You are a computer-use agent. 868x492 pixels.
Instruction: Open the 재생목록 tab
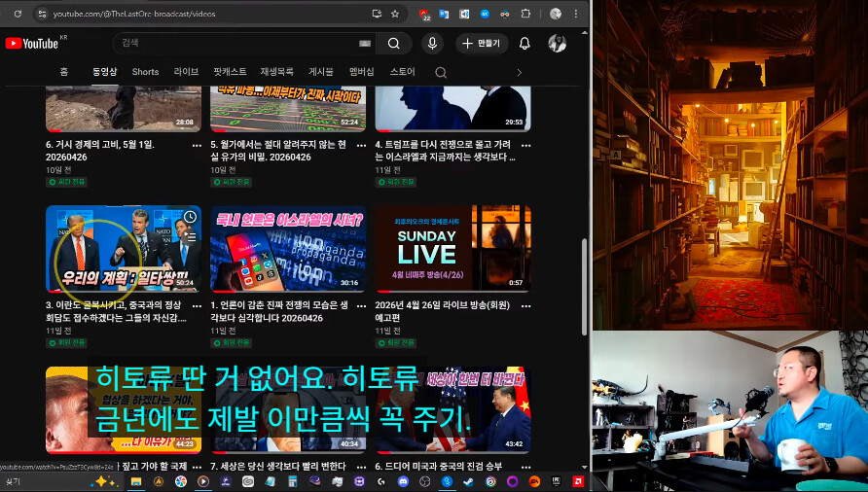276,71
